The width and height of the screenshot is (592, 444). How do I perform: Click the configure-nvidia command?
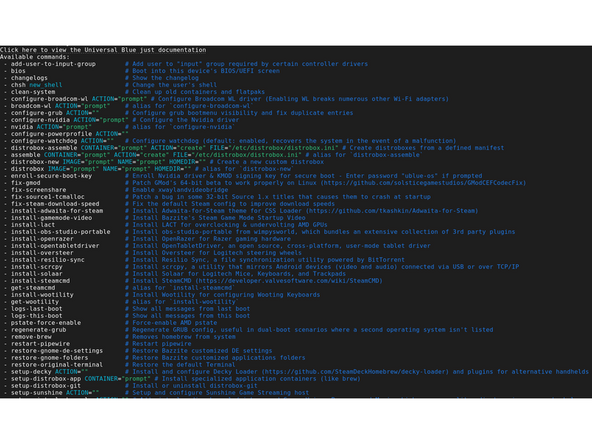pos(40,120)
